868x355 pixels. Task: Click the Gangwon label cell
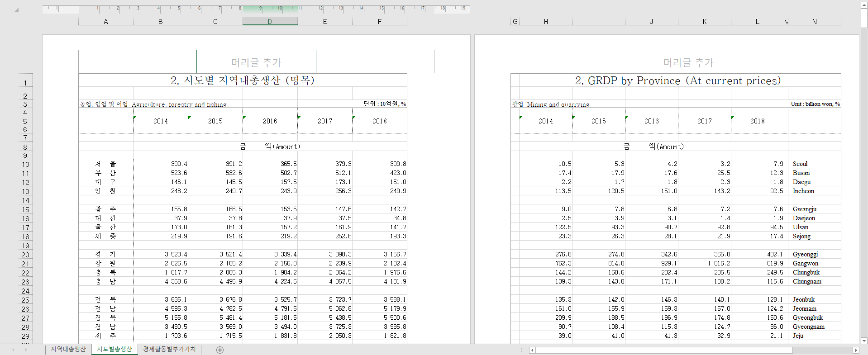click(x=815, y=263)
